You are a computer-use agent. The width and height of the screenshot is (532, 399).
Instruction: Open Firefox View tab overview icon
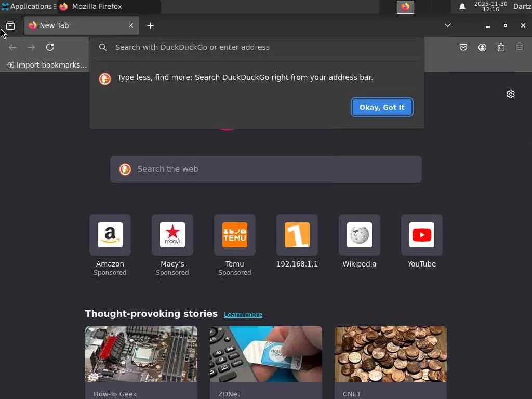pos(10,25)
